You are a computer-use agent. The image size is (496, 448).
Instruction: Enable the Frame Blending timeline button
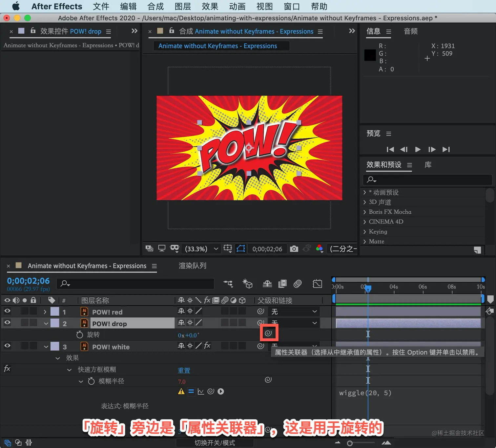(x=282, y=284)
